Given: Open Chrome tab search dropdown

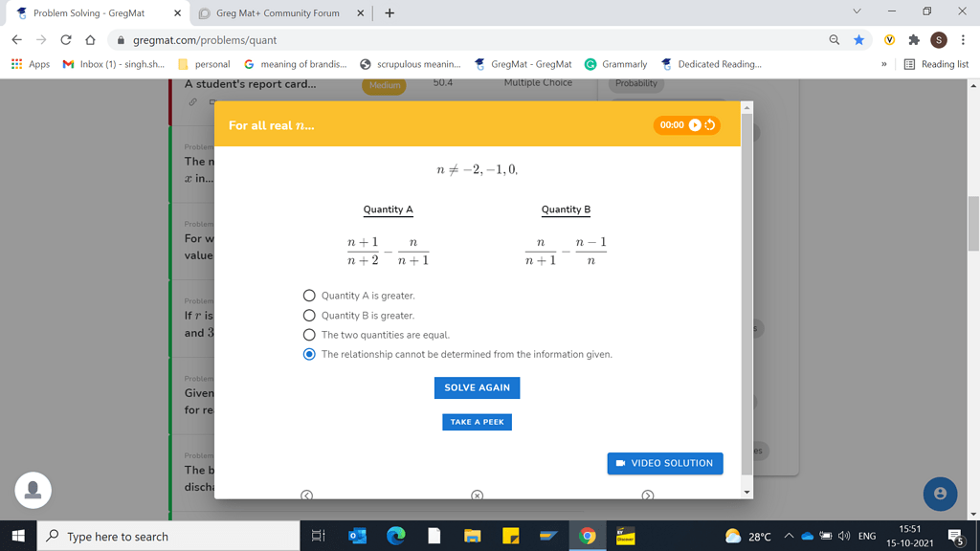Looking at the screenshot, I should [x=857, y=11].
